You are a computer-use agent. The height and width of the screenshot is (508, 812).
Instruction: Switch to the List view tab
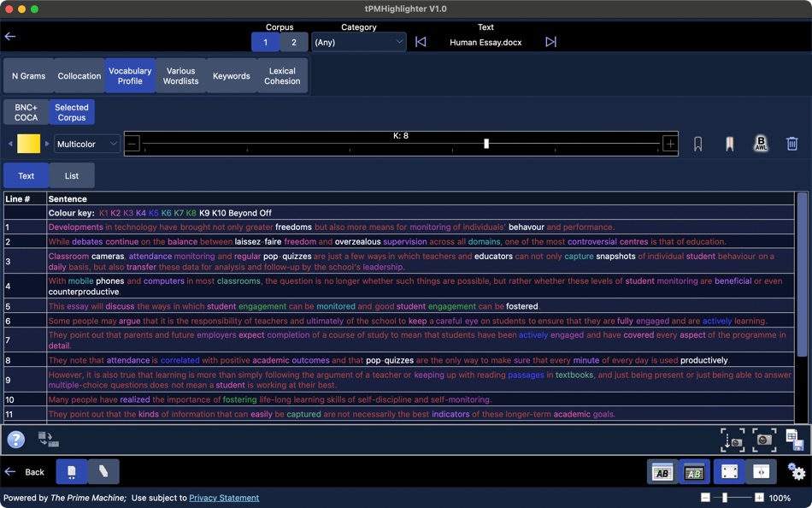point(72,175)
